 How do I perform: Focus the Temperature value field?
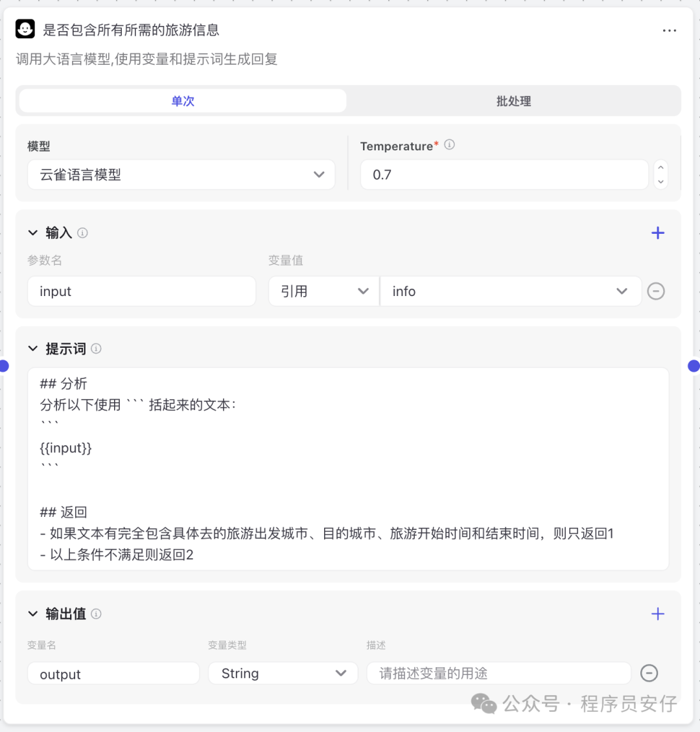point(504,175)
